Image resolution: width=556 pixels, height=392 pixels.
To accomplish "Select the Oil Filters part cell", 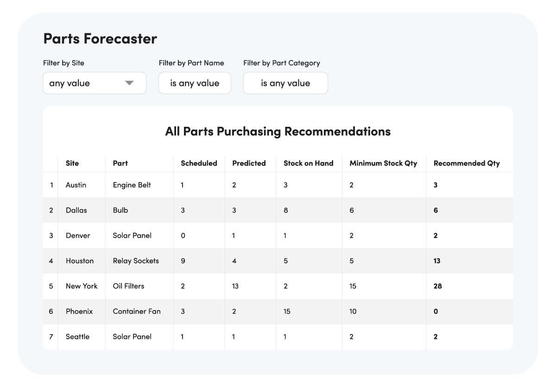I will [128, 286].
